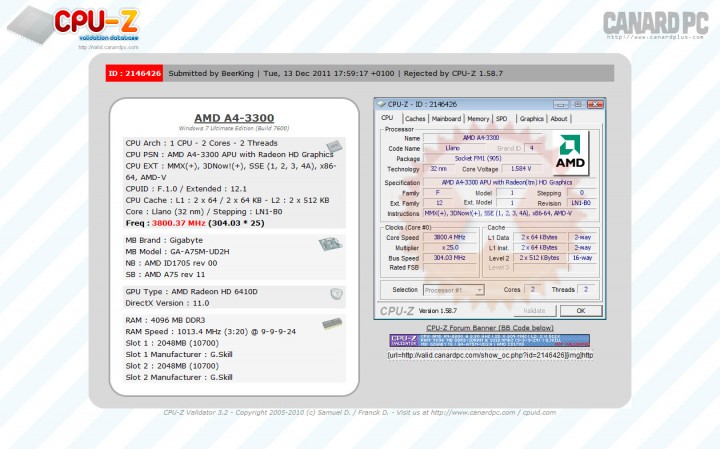The width and height of the screenshot is (720, 449).
Task: Click the OK button
Action: (x=581, y=311)
